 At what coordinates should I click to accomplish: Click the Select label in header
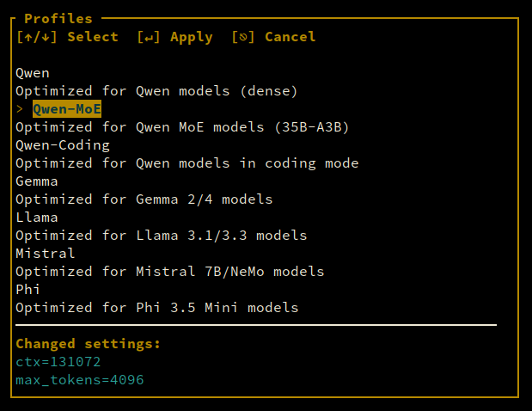93,37
